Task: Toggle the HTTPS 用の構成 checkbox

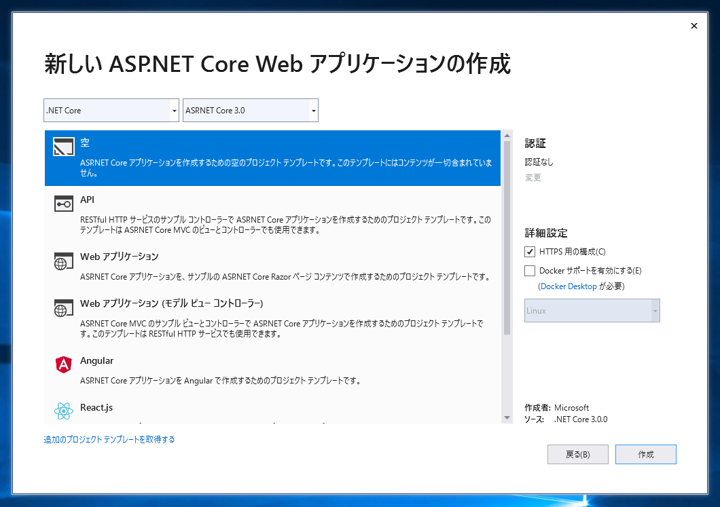Action: 529,252
